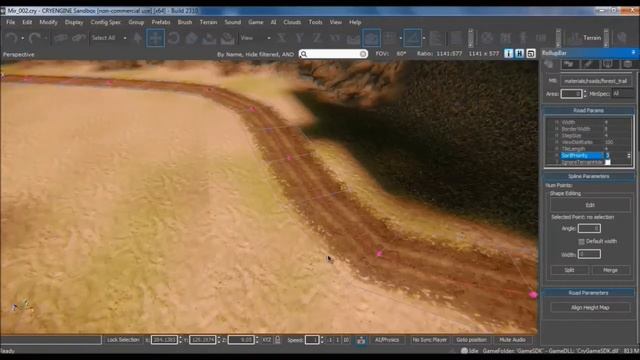Image resolution: width=640 pixels, height=360 pixels.
Task: Toggle No Sync Player button
Action: click(429, 340)
